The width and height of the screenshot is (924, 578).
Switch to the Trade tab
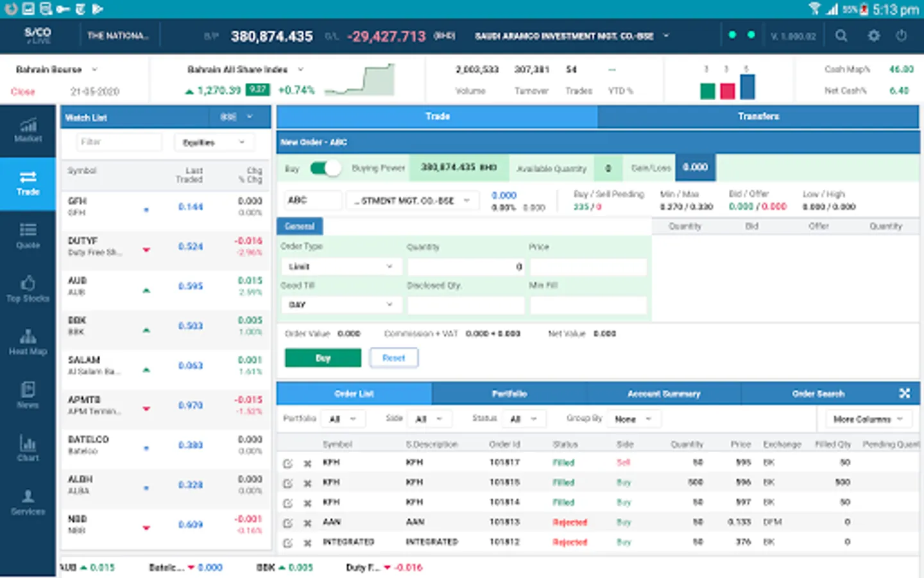437,116
